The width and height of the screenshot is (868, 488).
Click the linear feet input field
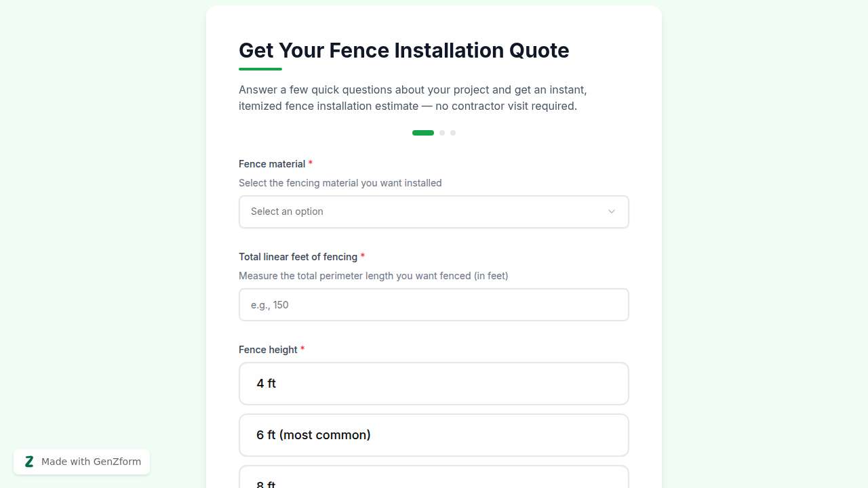point(434,304)
